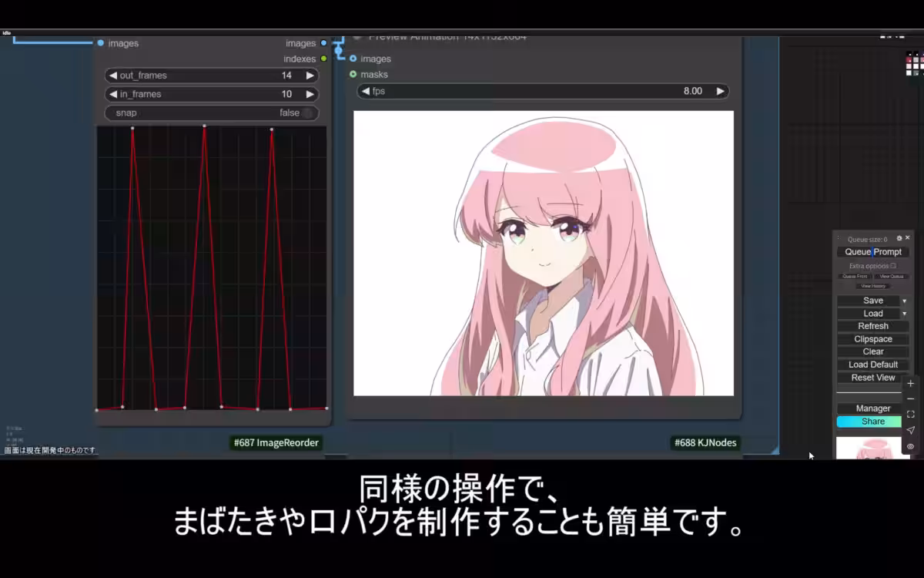Zoom in using the plus icon

[x=911, y=383]
